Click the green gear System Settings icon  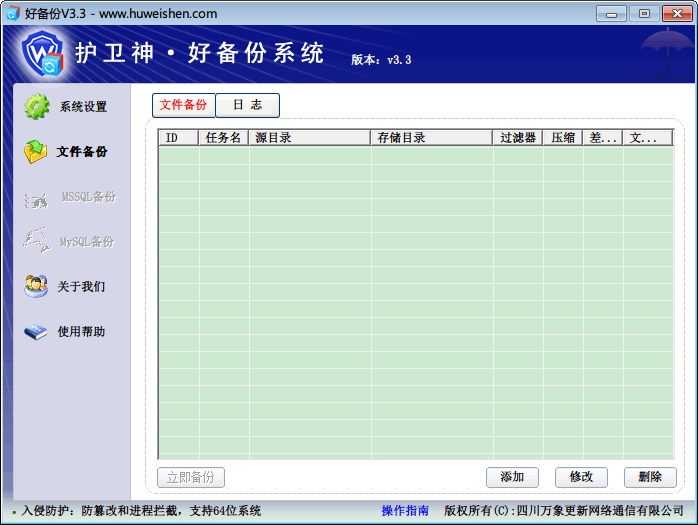(x=37, y=106)
